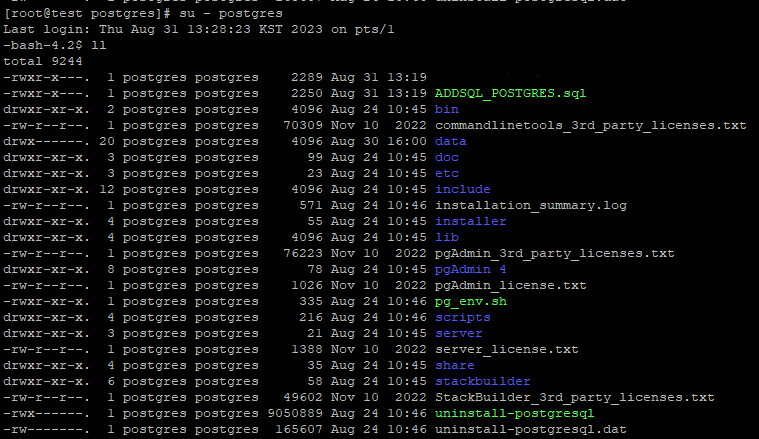Screen dimensions: 759x439
Task: Click the 'su - postgres' command text
Action: [x=231, y=14]
